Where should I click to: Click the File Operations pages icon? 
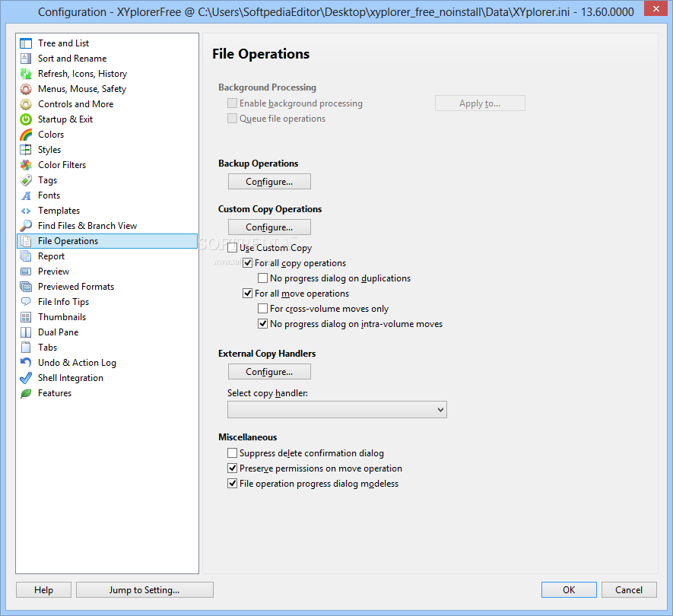tap(26, 241)
